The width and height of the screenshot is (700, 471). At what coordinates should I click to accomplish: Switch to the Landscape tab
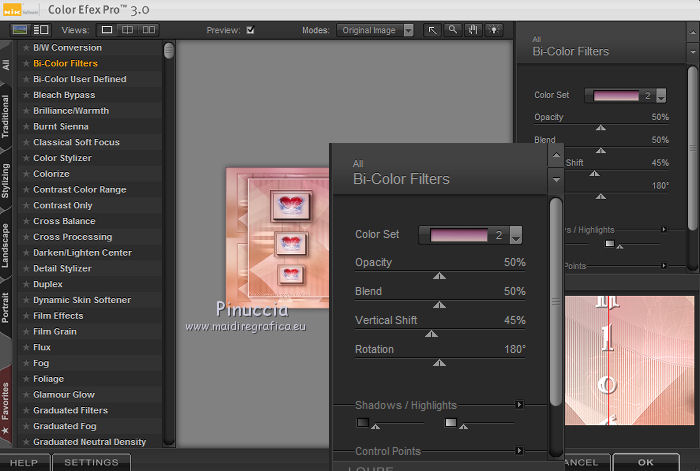[5, 245]
